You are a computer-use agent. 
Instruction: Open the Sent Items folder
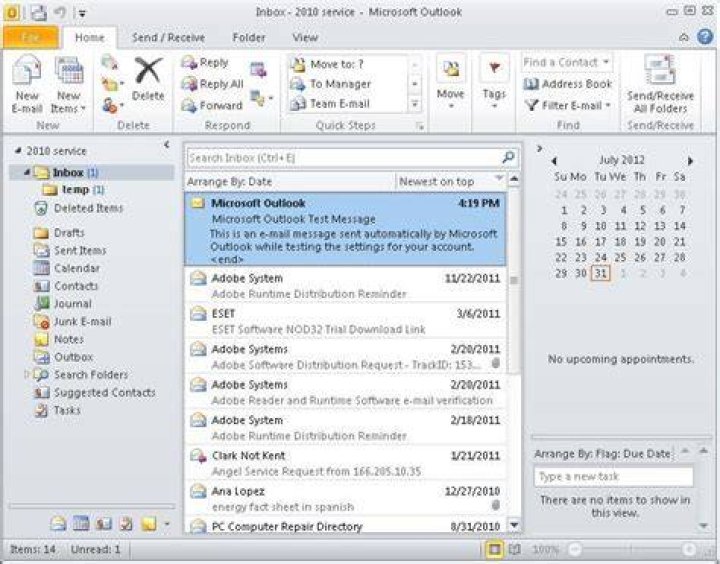point(70,250)
